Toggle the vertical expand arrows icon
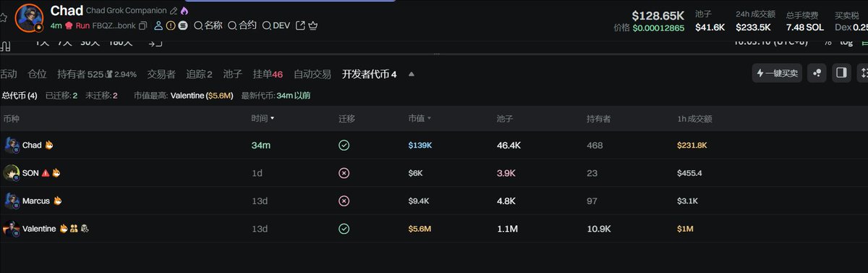 863,73
